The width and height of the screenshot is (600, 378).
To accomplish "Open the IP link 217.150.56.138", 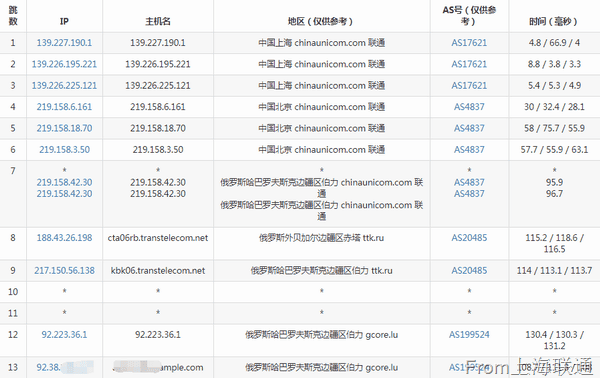I will [x=64, y=270].
